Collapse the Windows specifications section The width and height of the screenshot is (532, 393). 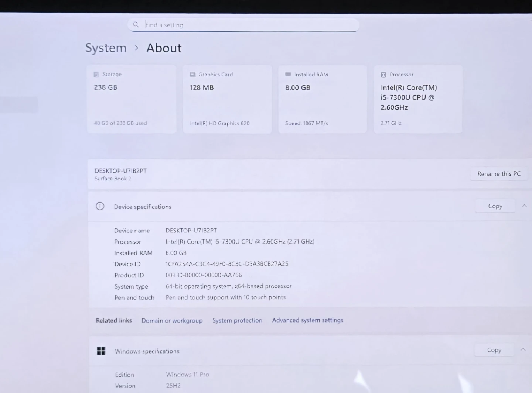point(523,349)
